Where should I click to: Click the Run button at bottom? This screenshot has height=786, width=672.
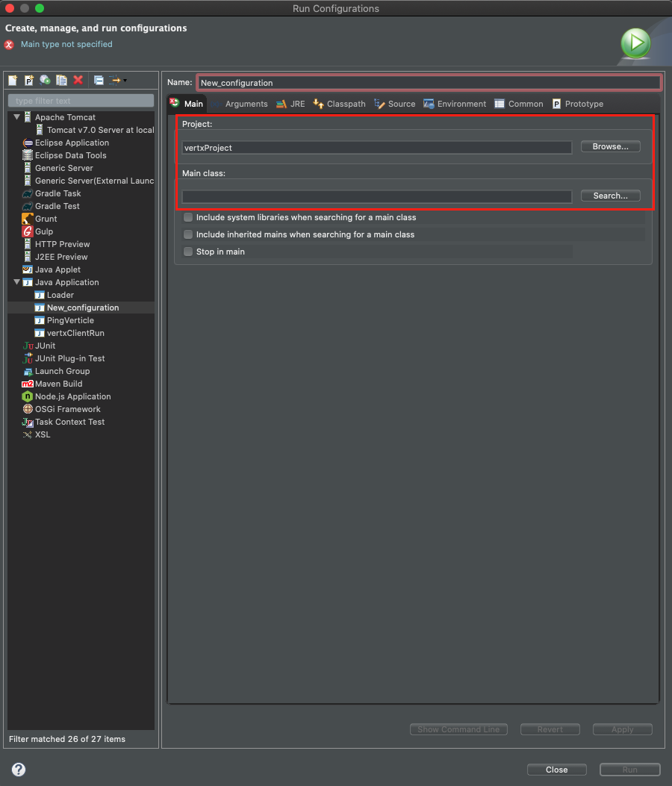click(x=630, y=770)
